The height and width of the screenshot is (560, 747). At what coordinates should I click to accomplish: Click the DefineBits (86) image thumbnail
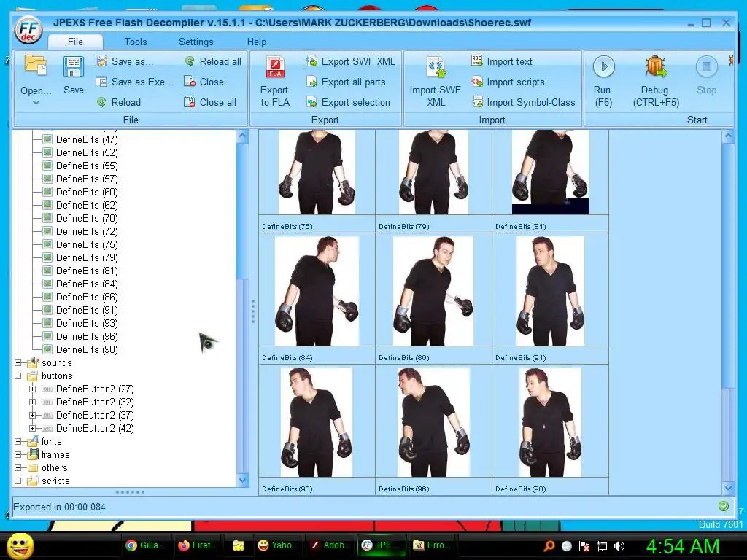pos(433,291)
